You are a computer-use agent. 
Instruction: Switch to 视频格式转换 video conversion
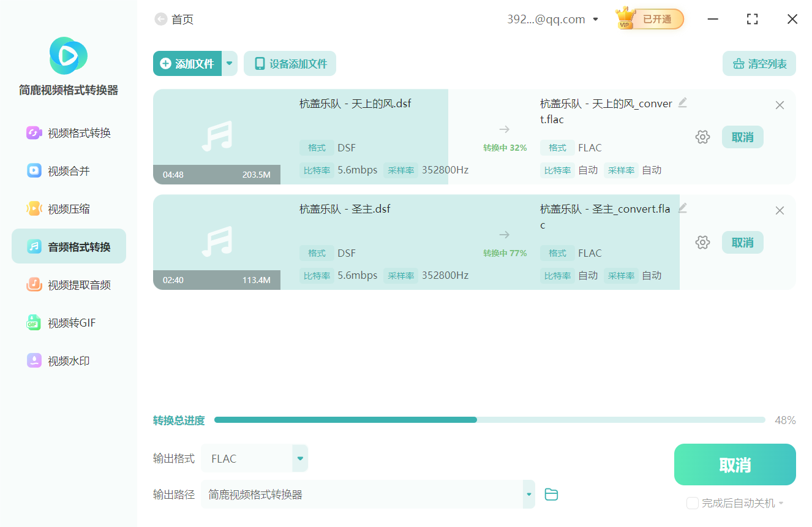(68, 132)
